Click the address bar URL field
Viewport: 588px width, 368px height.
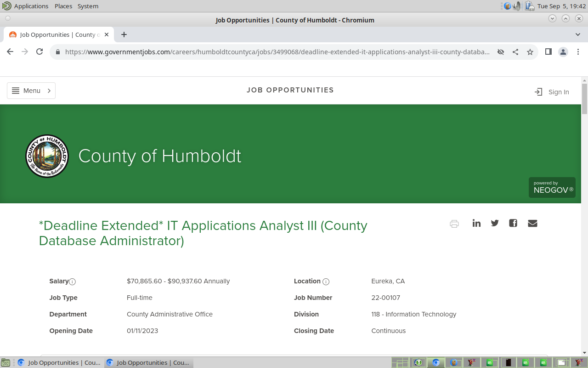277,52
